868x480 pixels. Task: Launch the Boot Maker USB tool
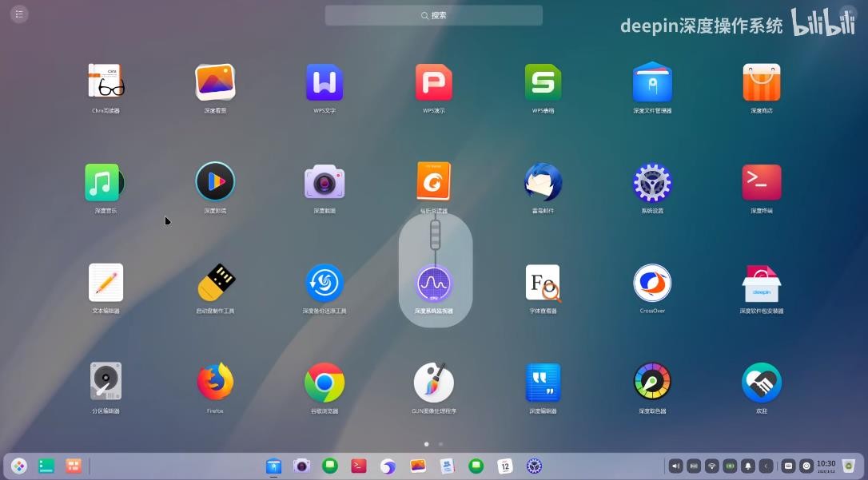click(x=217, y=283)
